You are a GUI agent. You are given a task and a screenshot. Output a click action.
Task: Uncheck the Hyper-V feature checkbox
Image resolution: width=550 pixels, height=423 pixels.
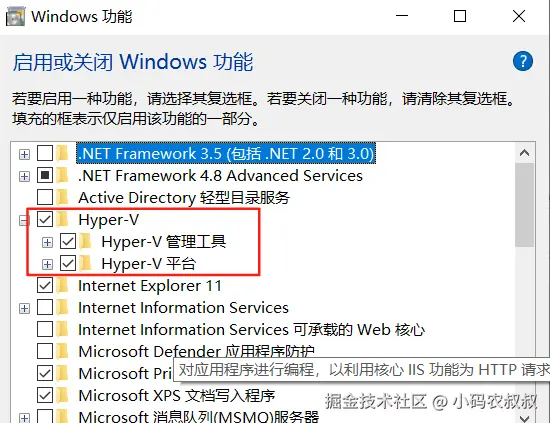click(x=45, y=220)
